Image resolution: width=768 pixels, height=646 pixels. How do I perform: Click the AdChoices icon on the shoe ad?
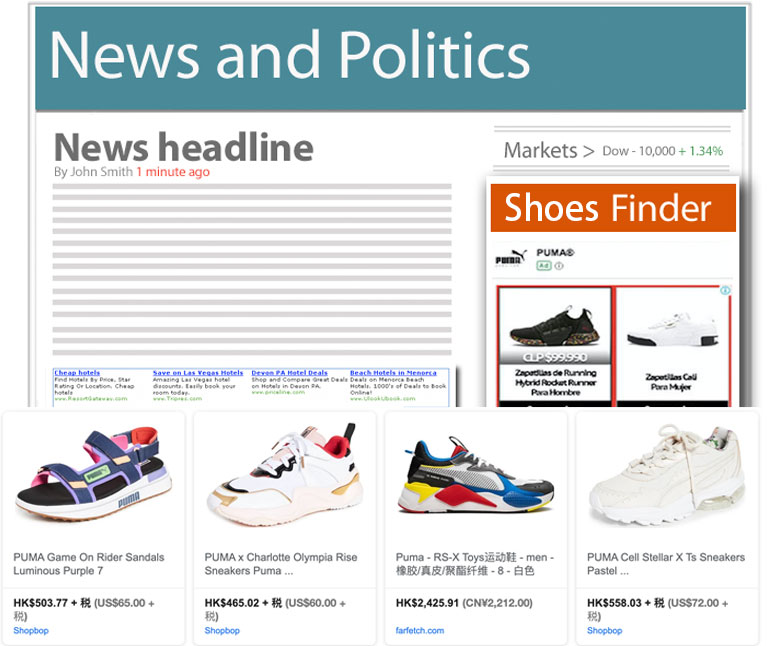click(725, 290)
